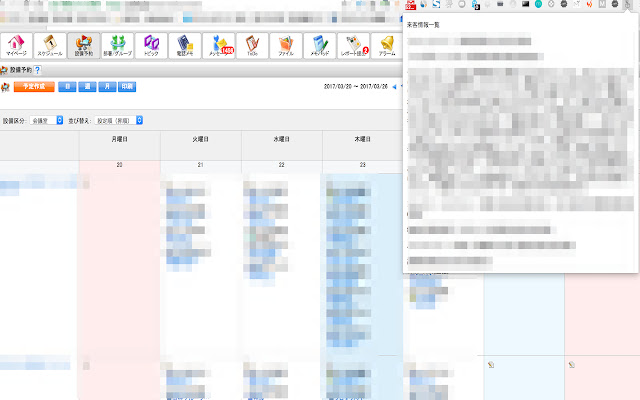Open the スケジュール calendar icon
The height and width of the screenshot is (400, 640).
(x=50, y=45)
